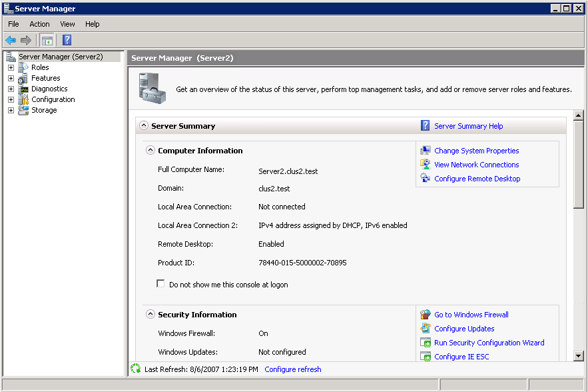Image resolution: width=588 pixels, height=392 pixels.
Task: Collapse the Server Summary section
Action: click(x=144, y=125)
